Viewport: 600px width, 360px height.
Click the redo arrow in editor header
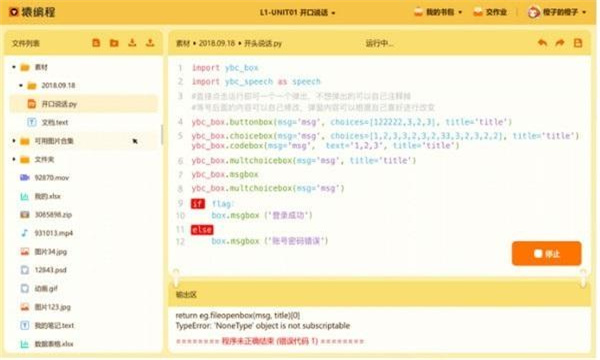[560, 43]
